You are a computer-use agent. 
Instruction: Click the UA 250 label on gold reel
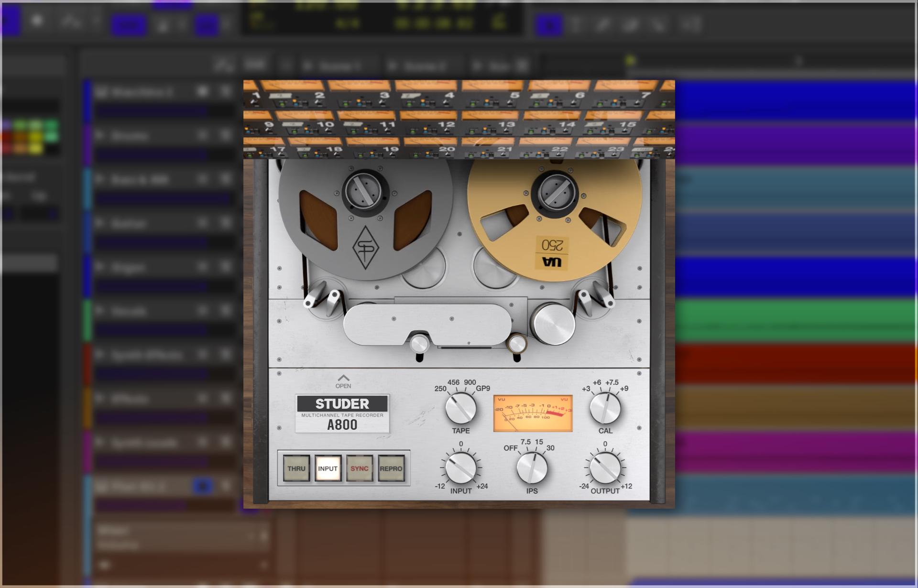[552, 252]
